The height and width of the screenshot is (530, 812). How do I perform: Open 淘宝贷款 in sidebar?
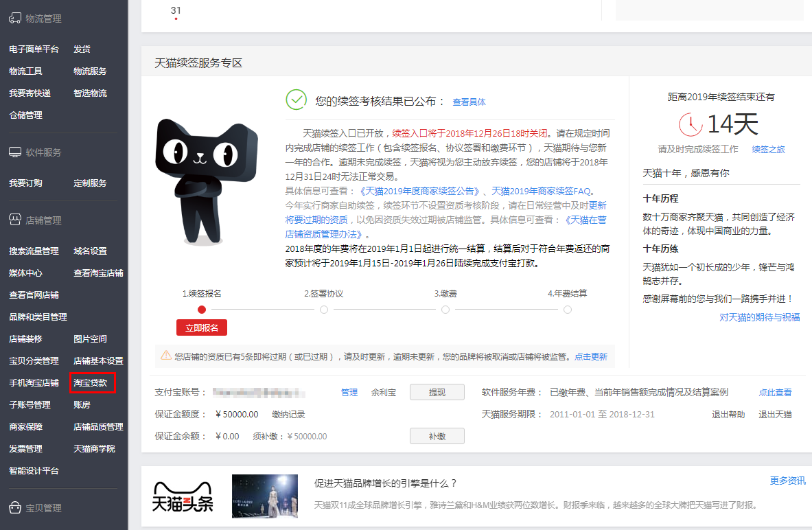pos(90,383)
